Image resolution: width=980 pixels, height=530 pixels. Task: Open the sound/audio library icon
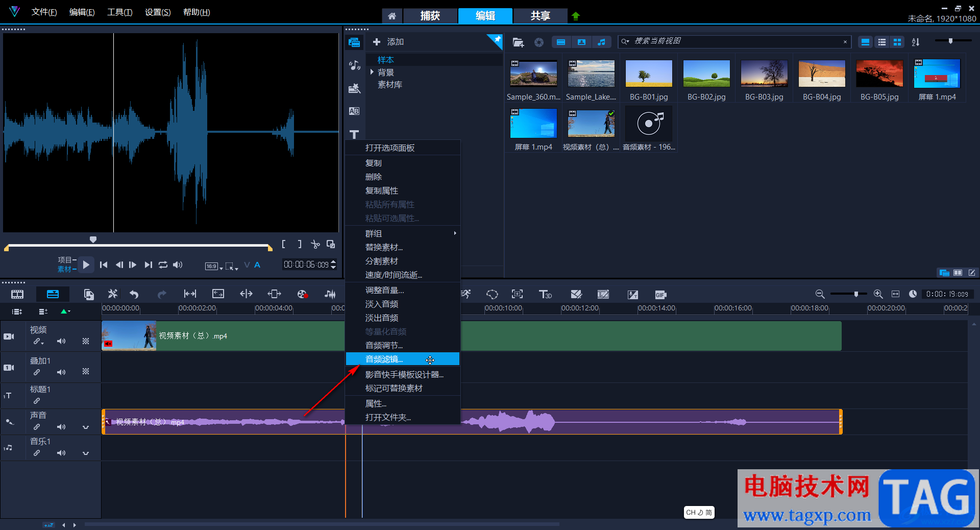tap(354, 65)
